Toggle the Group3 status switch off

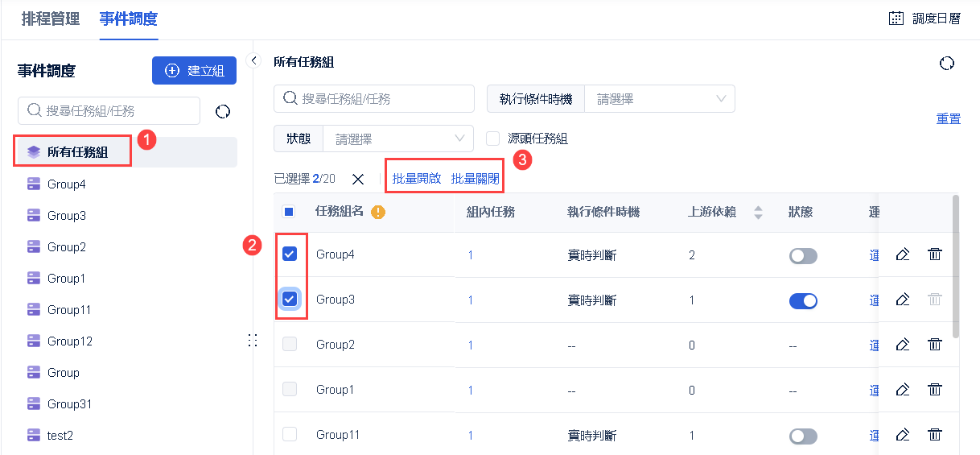tap(803, 300)
